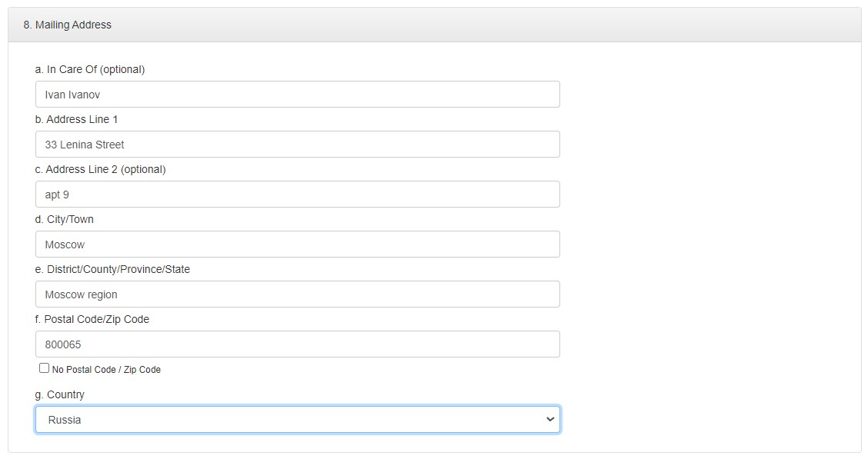Click the 'g. Country' label
The width and height of the screenshot is (868, 459).
59,394
